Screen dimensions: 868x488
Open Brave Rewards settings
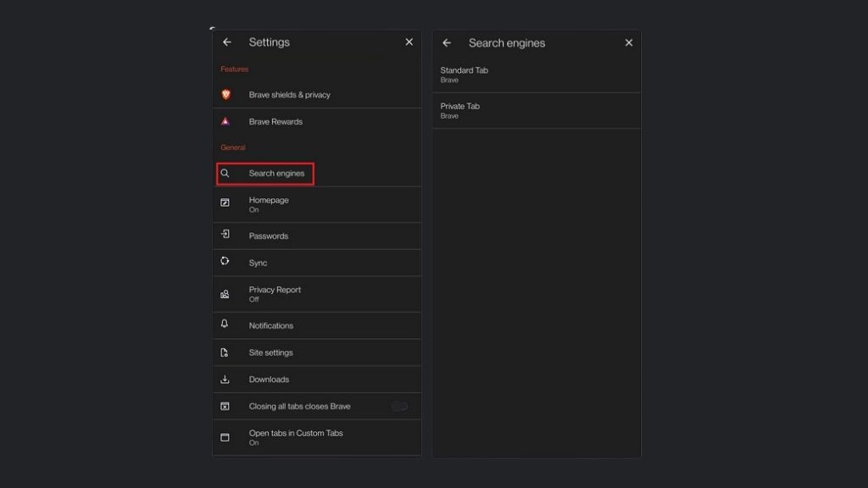point(317,121)
